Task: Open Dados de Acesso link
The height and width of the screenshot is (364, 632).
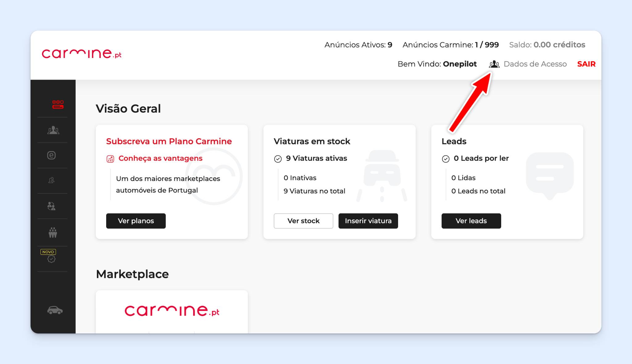Action: point(535,64)
